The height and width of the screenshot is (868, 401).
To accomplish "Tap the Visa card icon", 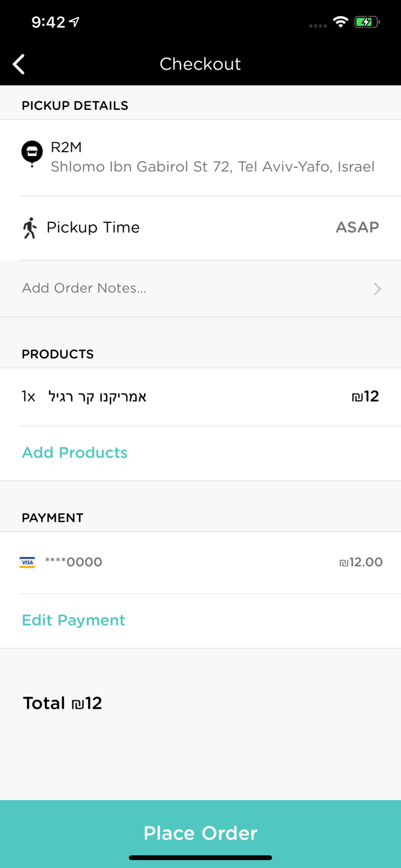I will [27, 562].
